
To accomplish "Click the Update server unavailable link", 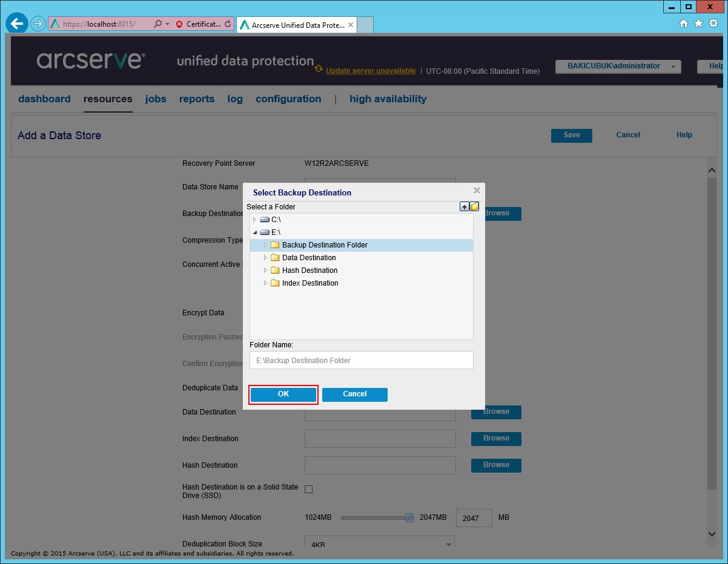I will pos(371,71).
